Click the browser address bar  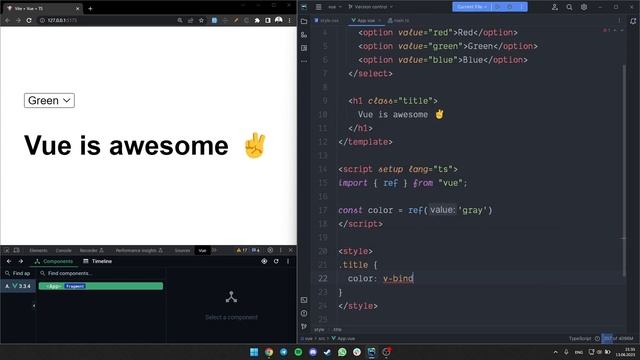pos(110,20)
